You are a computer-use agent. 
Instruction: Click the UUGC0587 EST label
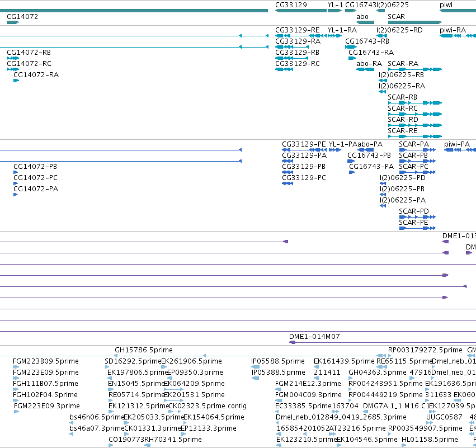[444, 417]
